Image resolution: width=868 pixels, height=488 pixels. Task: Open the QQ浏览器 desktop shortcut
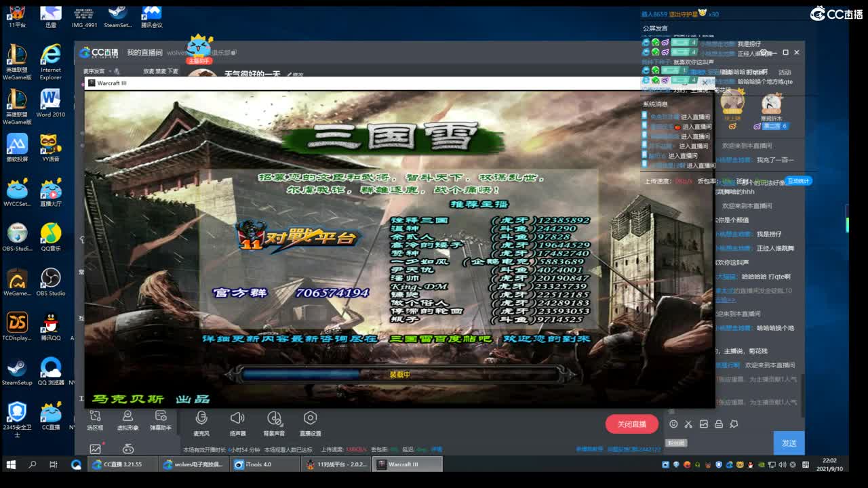(51, 371)
